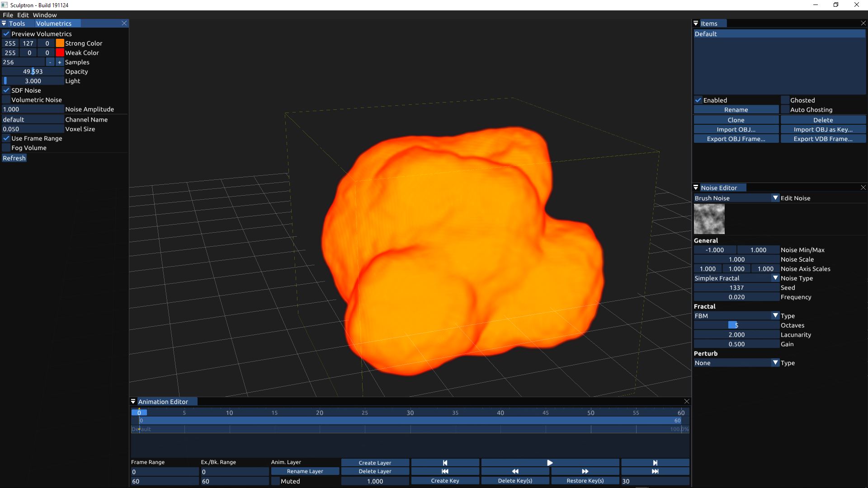
Task: Click the orange Strong Color swatch
Action: tap(60, 43)
